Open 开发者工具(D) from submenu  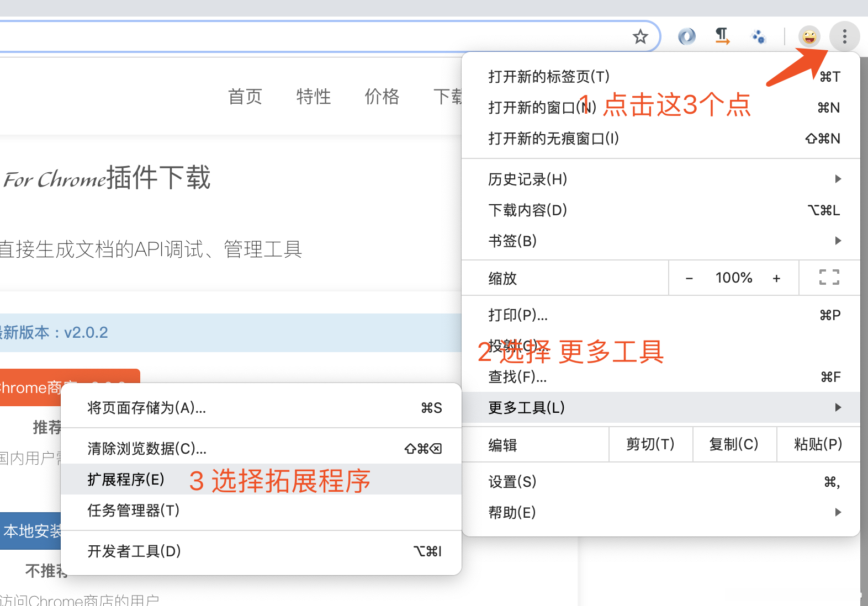[261, 551]
